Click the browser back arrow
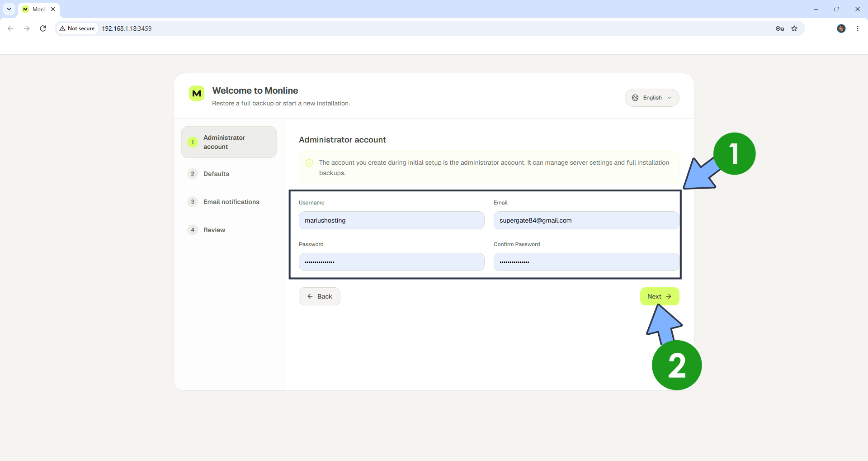The height and width of the screenshot is (461, 868). pos(10,29)
